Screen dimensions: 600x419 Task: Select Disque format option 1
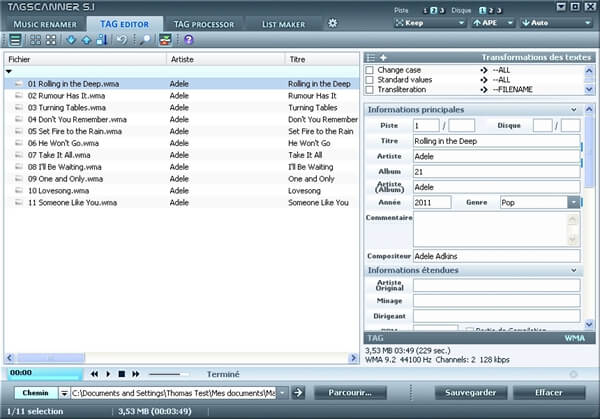[x=483, y=11]
